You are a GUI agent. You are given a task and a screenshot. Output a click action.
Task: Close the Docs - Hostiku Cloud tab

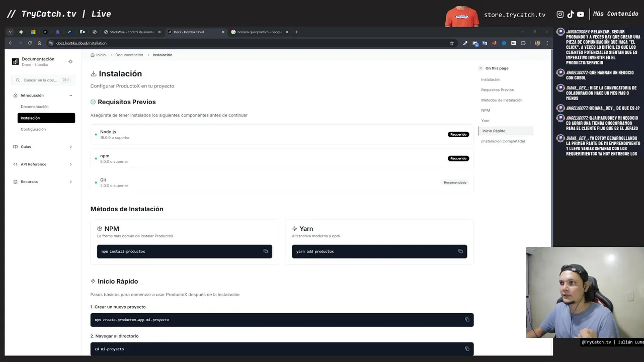[223, 32]
